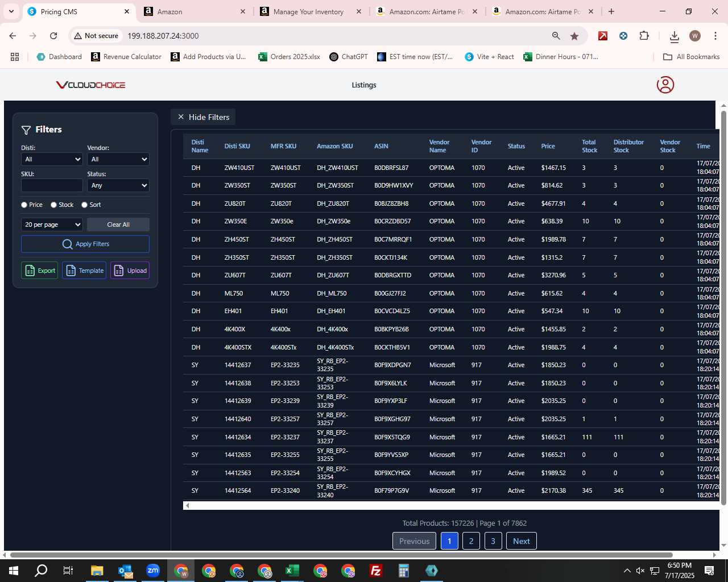This screenshot has width=728, height=582.
Task: Open the user profile icon
Action: pos(665,85)
